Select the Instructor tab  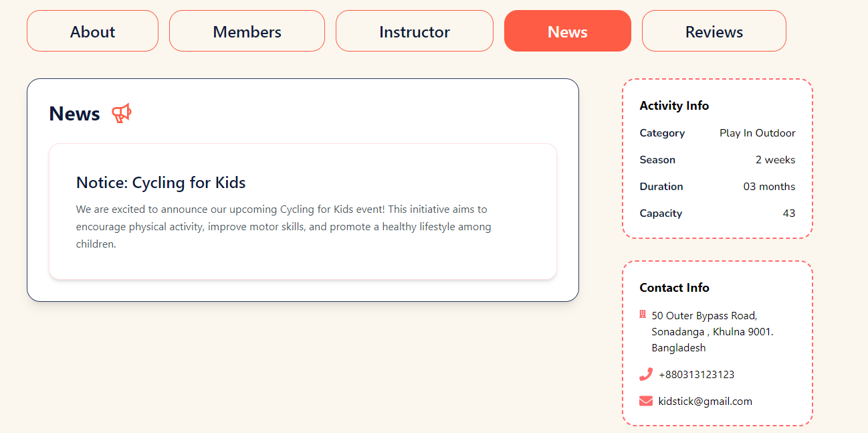click(415, 31)
